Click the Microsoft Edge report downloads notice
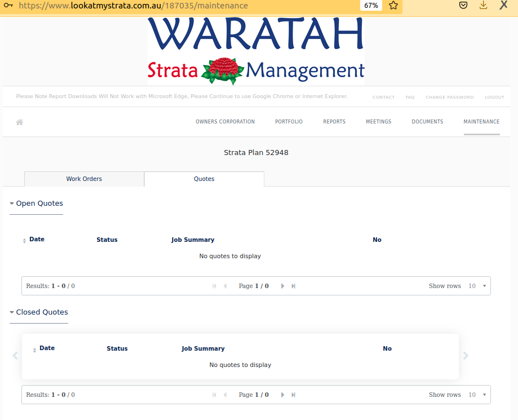Viewport: 518px width, 420px height. tap(181, 96)
